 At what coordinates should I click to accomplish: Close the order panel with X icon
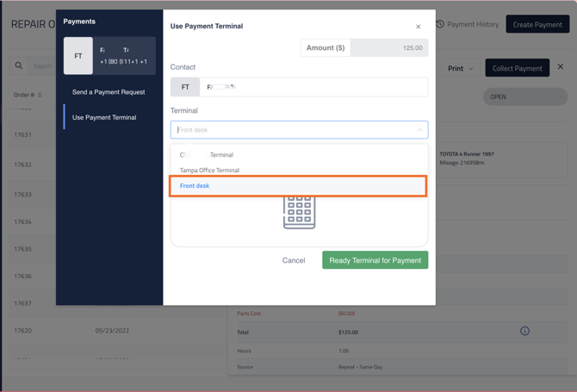561,67
